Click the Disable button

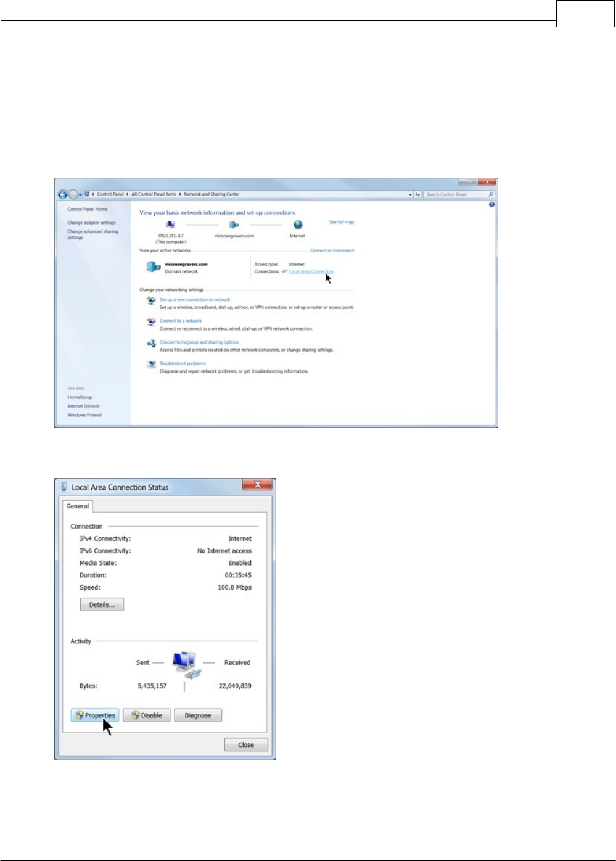[x=147, y=715]
